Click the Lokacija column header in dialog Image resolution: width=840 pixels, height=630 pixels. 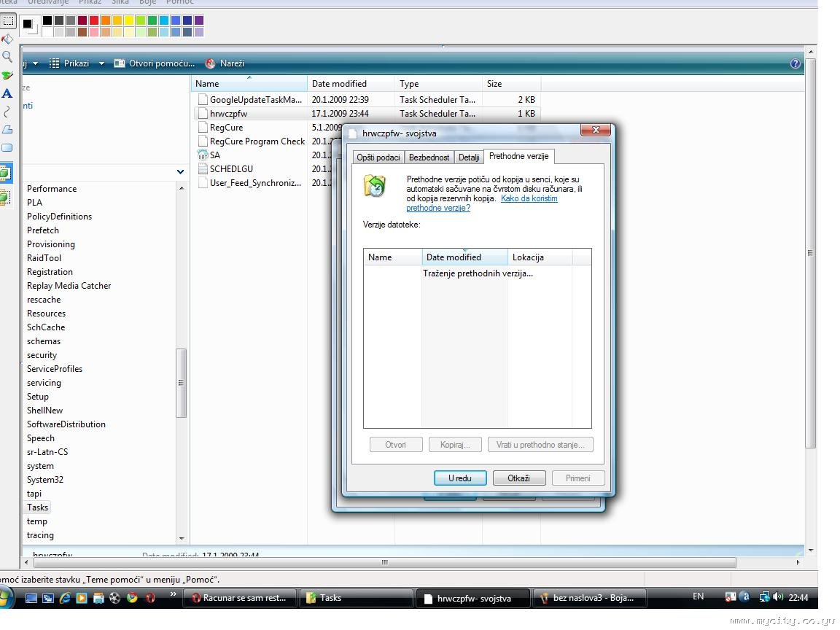(x=540, y=257)
